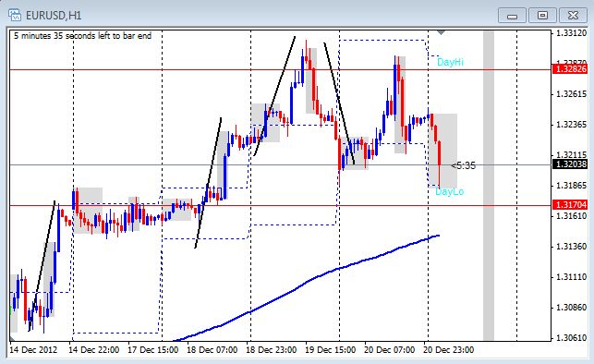
Task: Click the '5 minutes 35 seconds left' text
Action: [x=82, y=36]
